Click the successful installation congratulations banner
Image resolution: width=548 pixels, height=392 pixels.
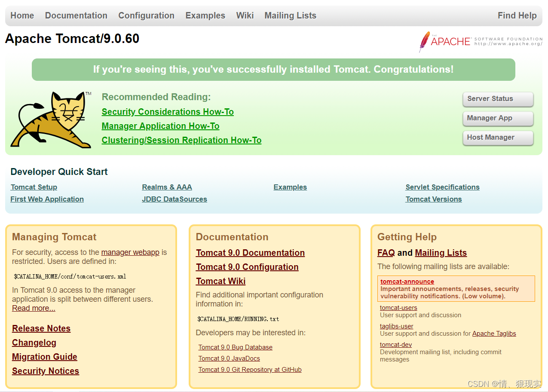click(273, 70)
